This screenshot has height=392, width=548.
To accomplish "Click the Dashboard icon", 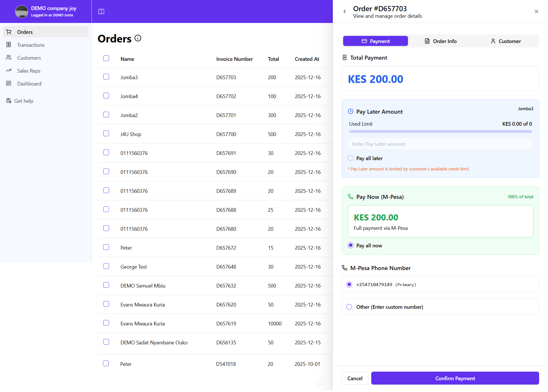I will click(9, 84).
